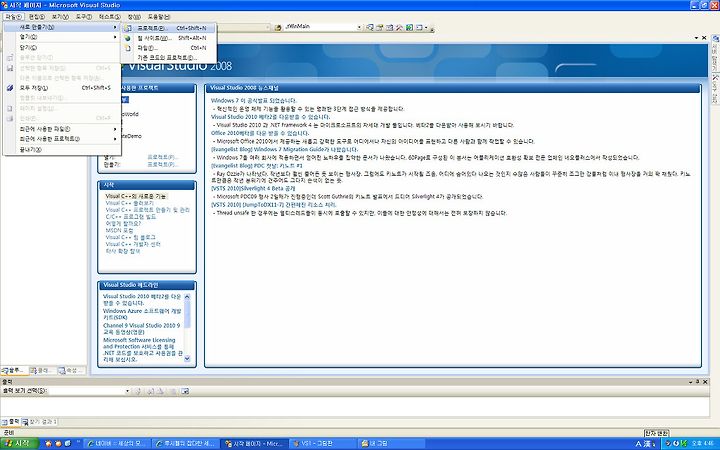Choose 파일 Ctrl+N in the submenu

(168, 48)
